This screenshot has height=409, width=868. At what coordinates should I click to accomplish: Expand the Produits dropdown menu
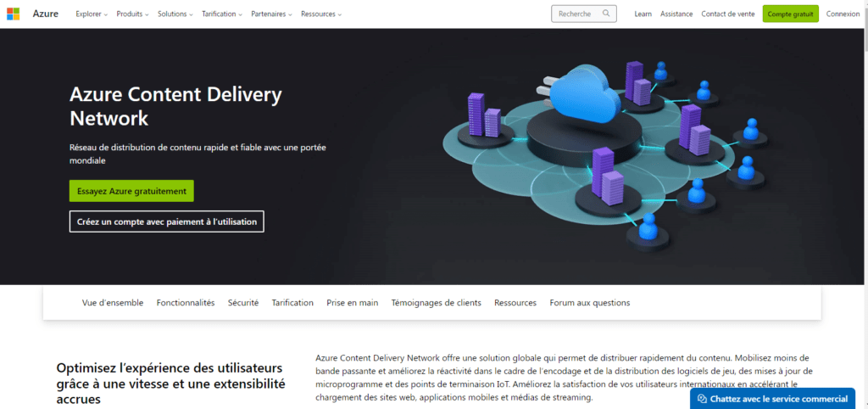(132, 14)
